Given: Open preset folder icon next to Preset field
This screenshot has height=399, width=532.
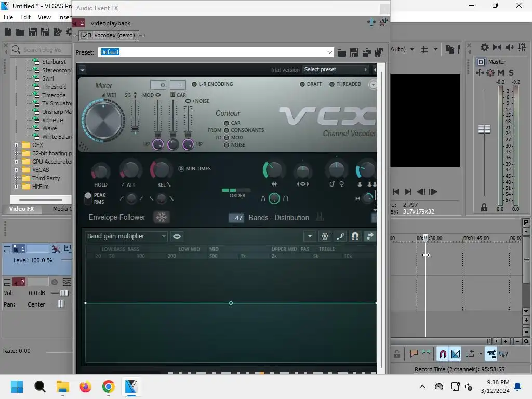Looking at the screenshot, I should [342, 52].
